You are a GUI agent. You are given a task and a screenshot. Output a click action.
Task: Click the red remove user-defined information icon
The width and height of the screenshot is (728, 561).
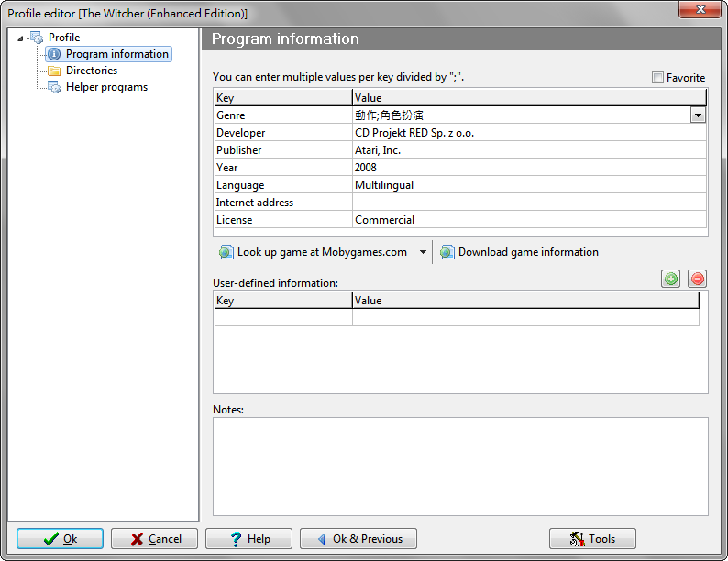click(x=697, y=279)
